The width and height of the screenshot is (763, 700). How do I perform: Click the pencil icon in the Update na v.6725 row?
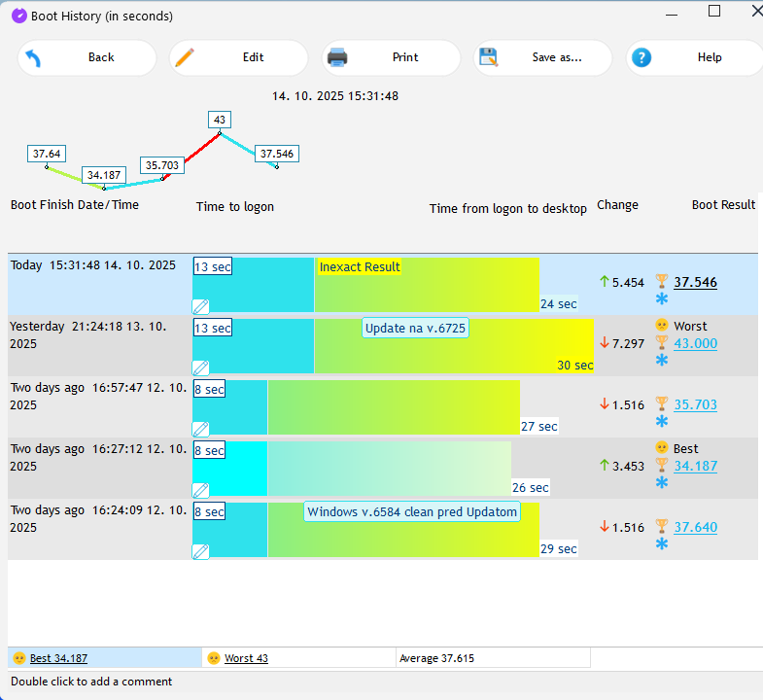tap(200, 367)
